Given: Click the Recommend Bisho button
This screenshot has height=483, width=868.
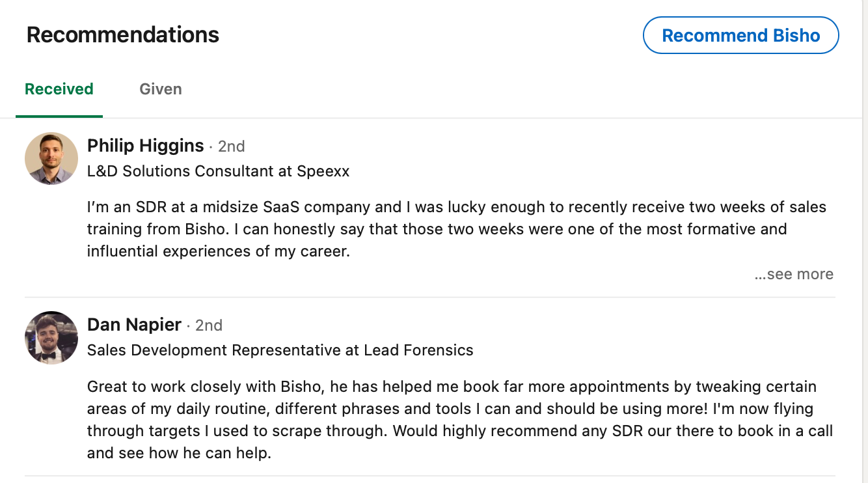Looking at the screenshot, I should (740, 35).
